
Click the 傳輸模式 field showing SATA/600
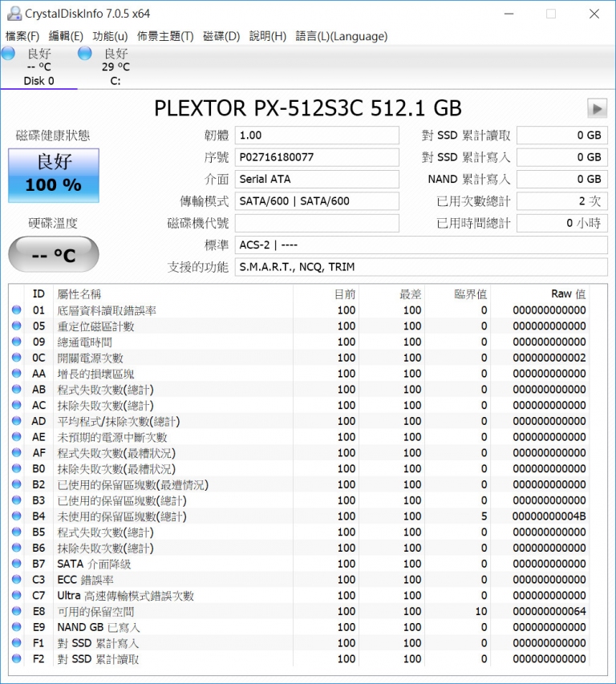[x=317, y=201]
